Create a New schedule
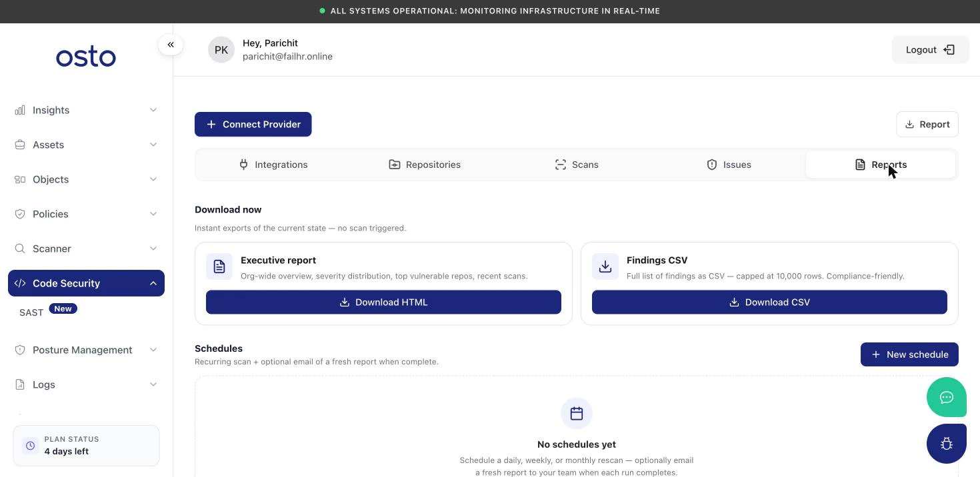This screenshot has width=980, height=477. 909,354
